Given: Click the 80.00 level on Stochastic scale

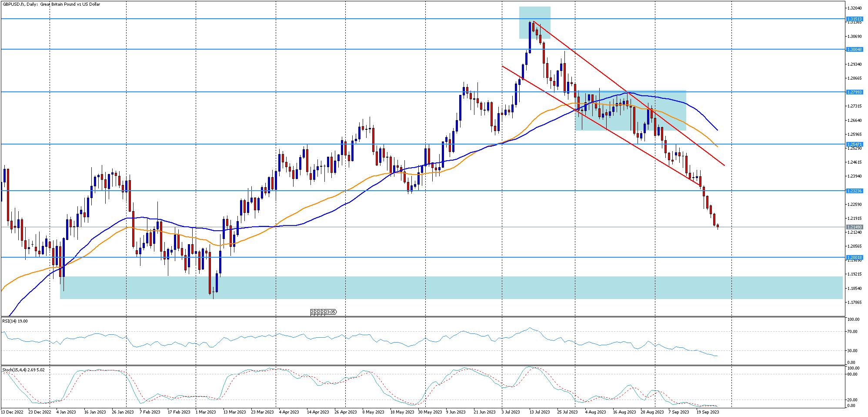Looking at the screenshot, I should [x=853, y=374].
